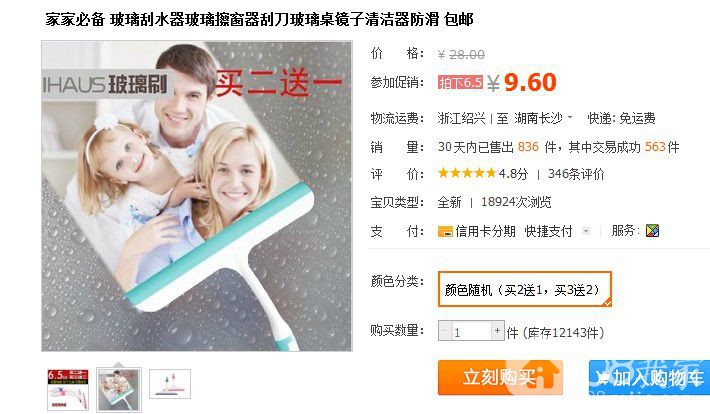
Task: Open the 346条评价 reviews link
Action: [576, 174]
